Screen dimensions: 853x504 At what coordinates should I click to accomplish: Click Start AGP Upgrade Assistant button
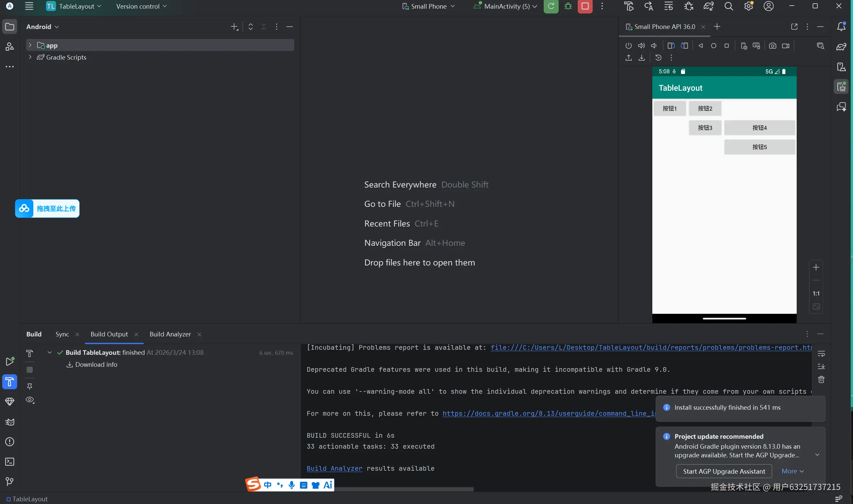point(724,471)
